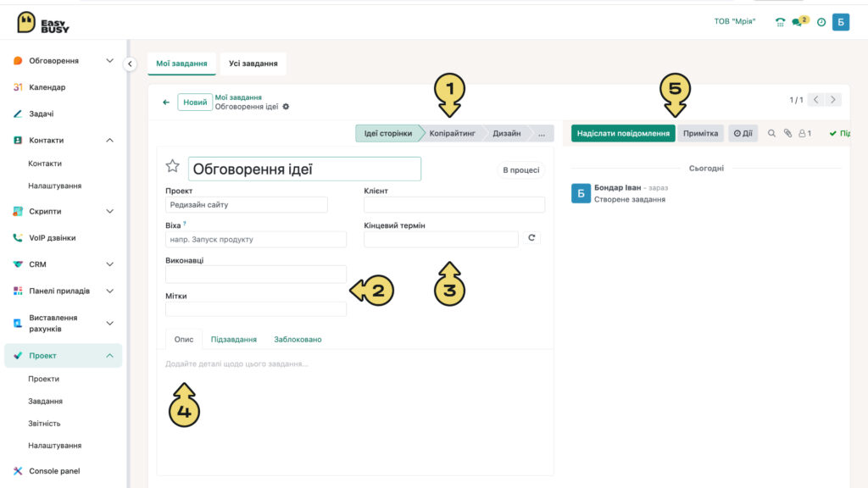Click the Мітки tags field
Screen dimensions: 868x488
(x=256, y=309)
